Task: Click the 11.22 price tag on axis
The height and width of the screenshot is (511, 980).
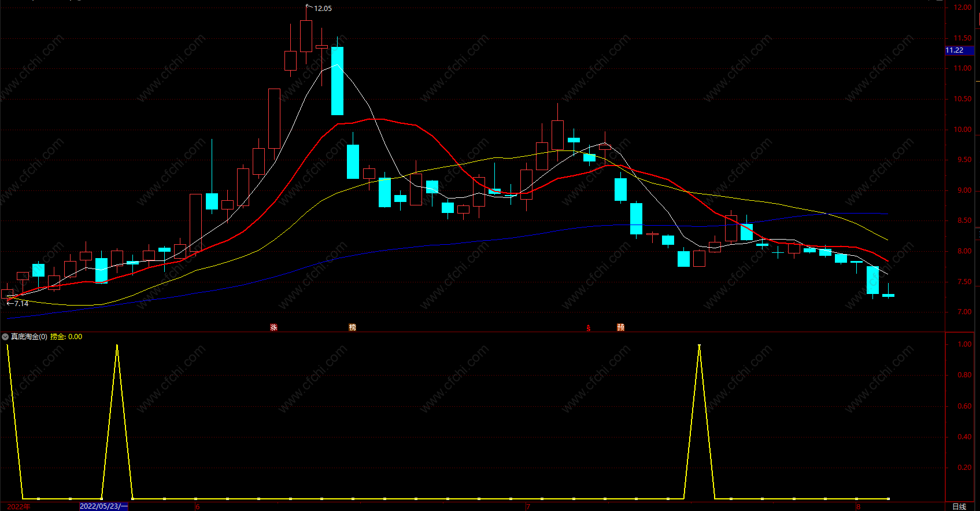Action: tap(959, 51)
